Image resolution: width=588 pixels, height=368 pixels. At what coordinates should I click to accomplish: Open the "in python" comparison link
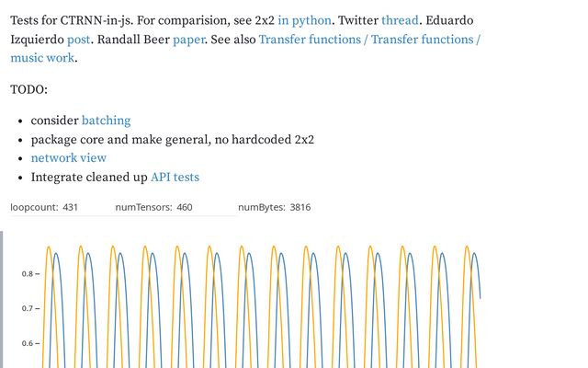click(304, 20)
